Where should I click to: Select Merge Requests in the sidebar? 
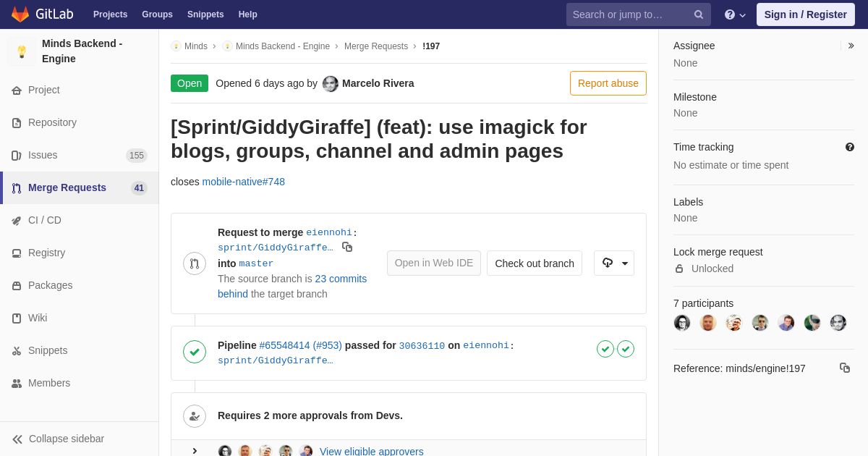(x=80, y=187)
